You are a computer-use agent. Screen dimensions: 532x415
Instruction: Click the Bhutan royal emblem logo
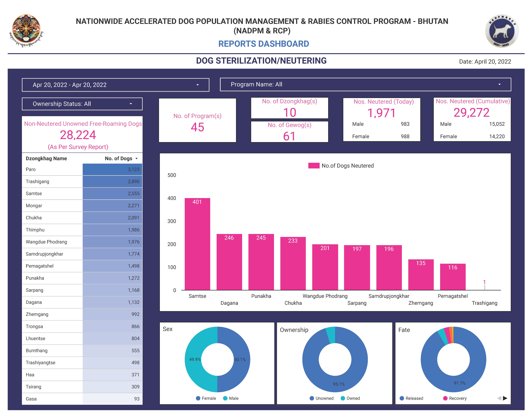point(26,31)
